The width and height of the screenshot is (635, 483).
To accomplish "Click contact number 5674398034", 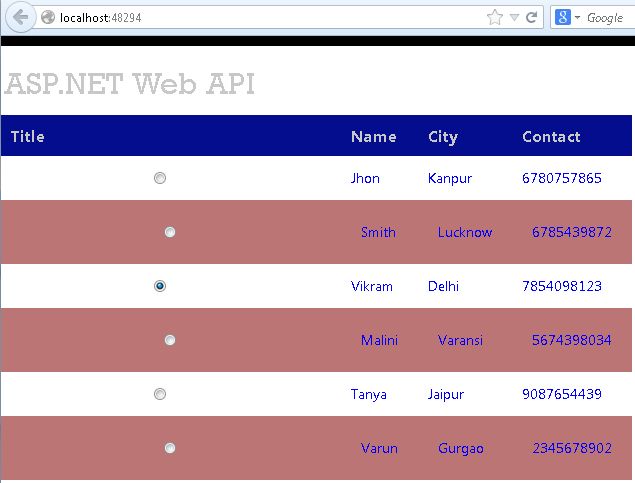I will [x=571, y=340].
